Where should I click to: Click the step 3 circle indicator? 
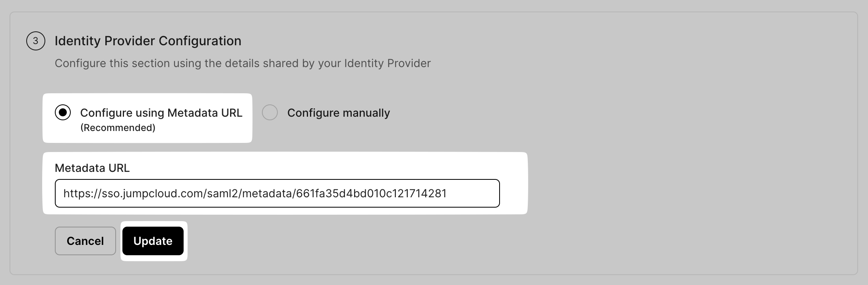pos(36,40)
